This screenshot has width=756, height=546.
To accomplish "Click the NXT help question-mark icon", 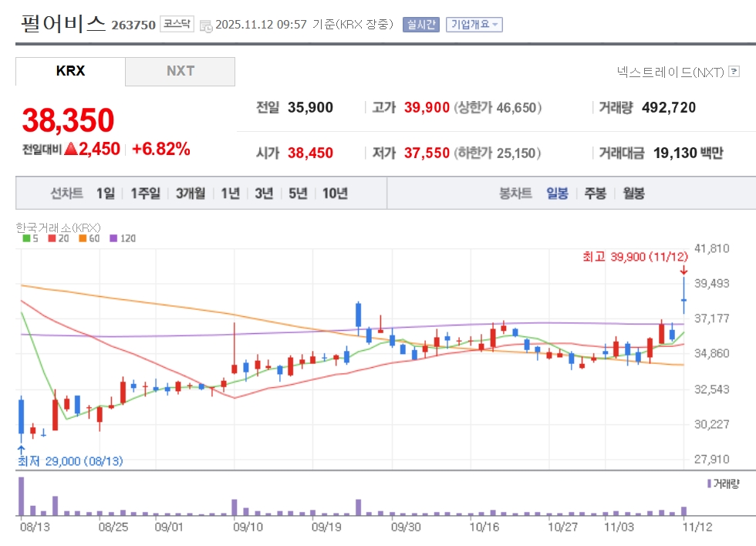I will pos(734,72).
